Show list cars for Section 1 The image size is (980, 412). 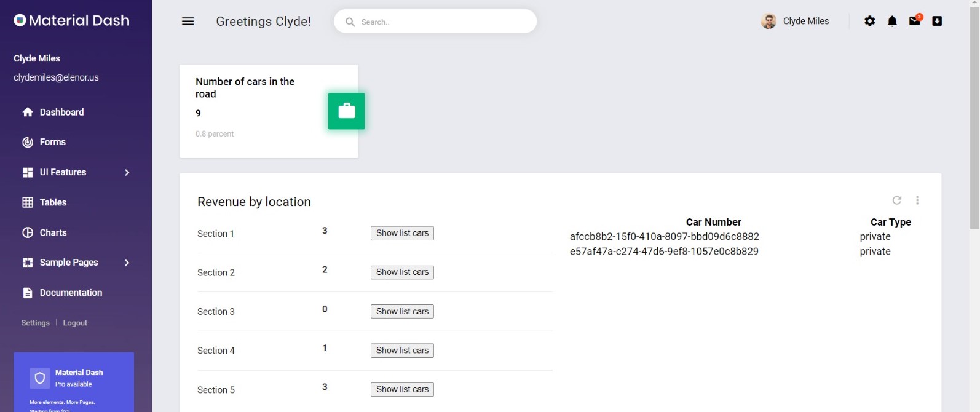[x=402, y=233]
